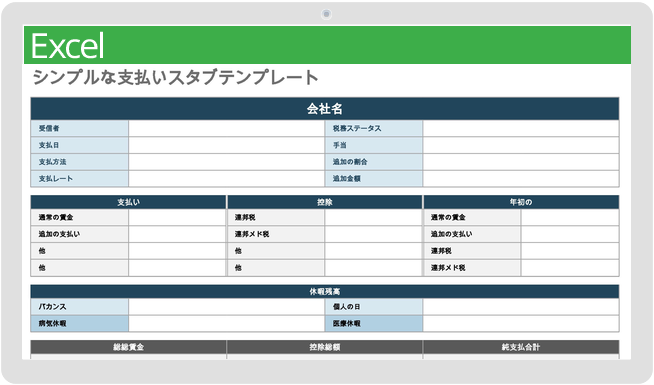654x385 pixels.
Task: Select 連邦メド税 under the 年初の section
Action: pyautogui.click(x=472, y=267)
